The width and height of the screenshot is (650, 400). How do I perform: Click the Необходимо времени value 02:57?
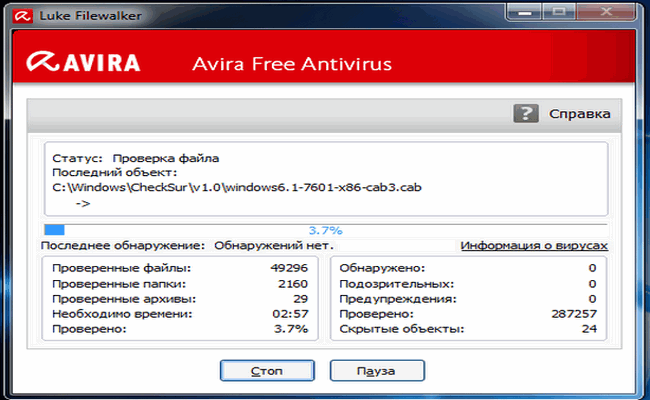tap(290, 314)
